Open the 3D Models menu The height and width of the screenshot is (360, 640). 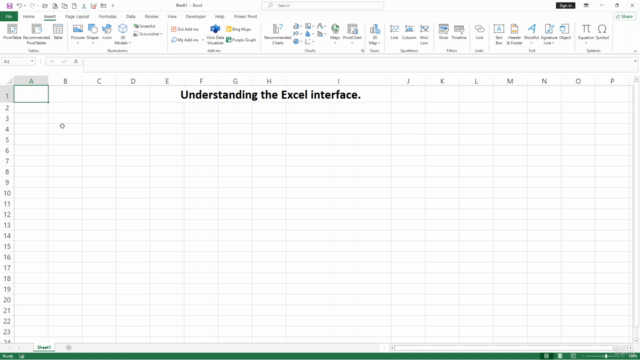(122, 34)
